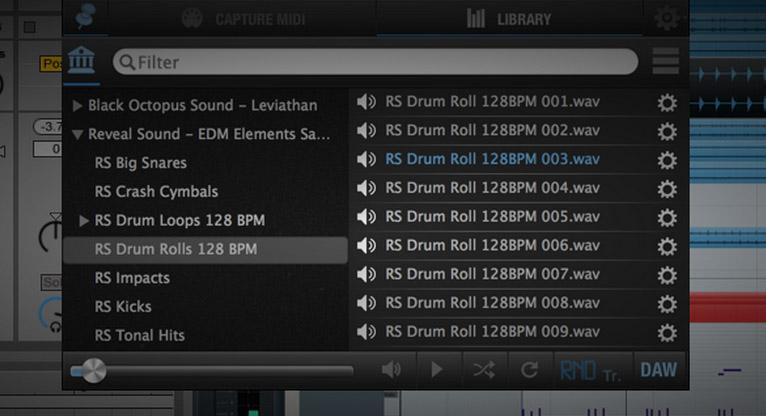The width and height of the screenshot is (766, 416).
Task: Preview RS Drum Roll 128BPM 005.wav speaker icon
Action: click(x=367, y=217)
